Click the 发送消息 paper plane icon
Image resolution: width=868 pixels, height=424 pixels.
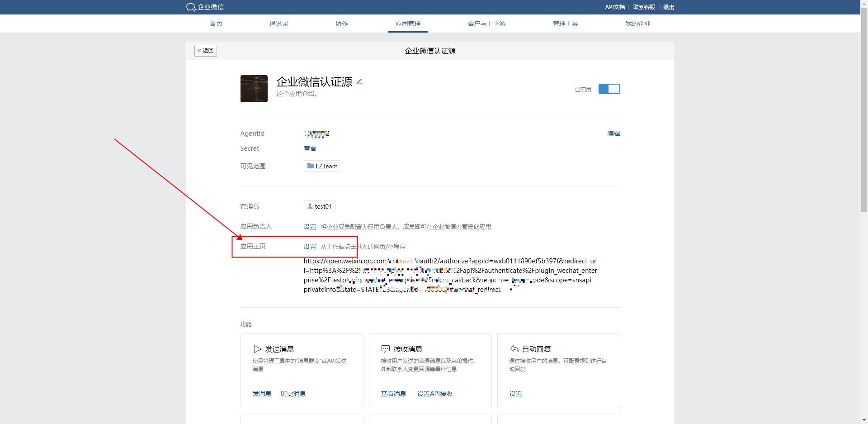coord(257,349)
